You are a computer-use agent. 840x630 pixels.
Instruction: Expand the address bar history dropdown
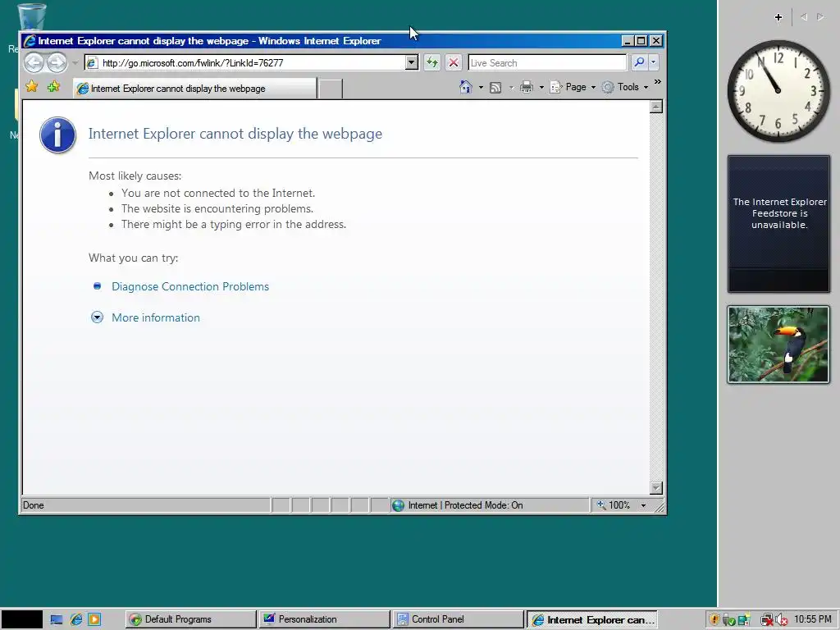click(412, 62)
